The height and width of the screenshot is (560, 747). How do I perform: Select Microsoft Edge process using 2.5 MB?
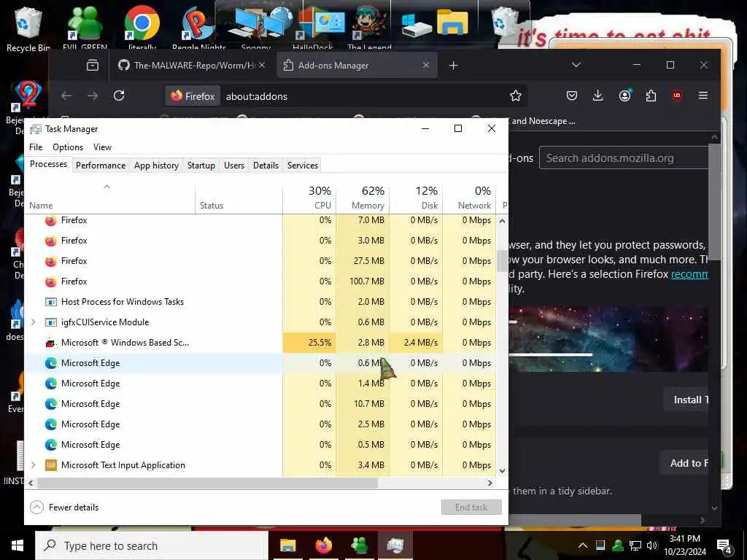click(260, 424)
